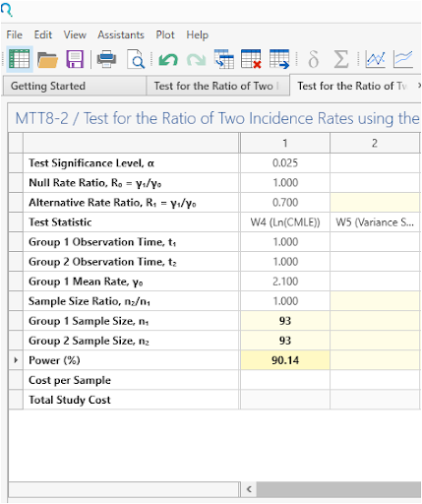Screen dimensions: 422x504
Task: Open the Plot menu
Action: [165, 34]
